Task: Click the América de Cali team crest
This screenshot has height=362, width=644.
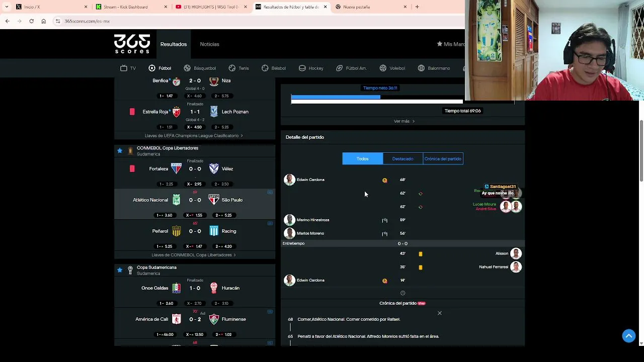Action: pos(176,319)
